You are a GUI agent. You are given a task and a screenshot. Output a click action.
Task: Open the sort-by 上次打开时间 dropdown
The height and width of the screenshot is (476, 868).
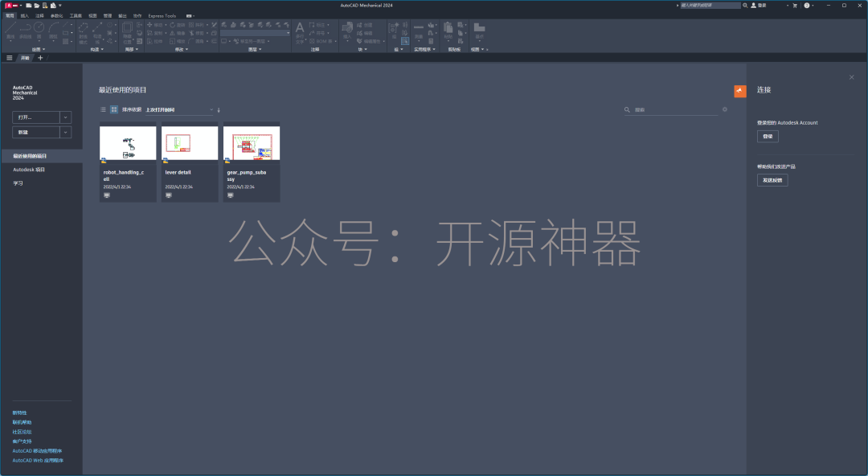tap(179, 109)
